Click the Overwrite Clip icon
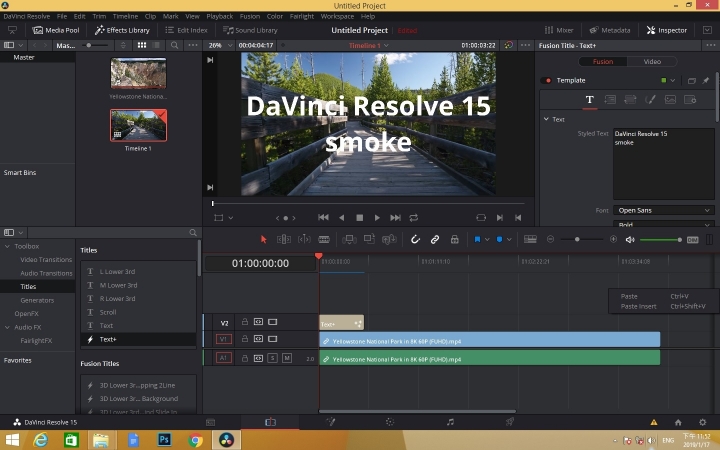This screenshot has width=720, height=450. tap(369, 239)
